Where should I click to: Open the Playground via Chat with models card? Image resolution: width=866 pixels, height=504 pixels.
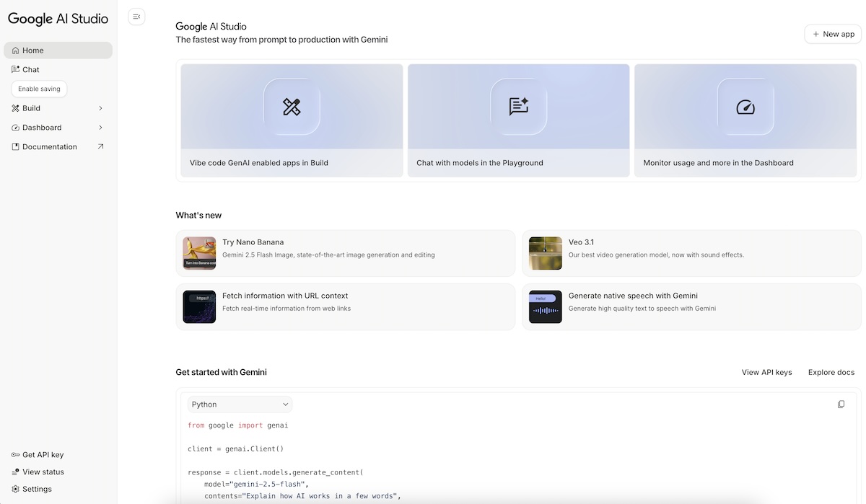pyautogui.click(x=518, y=120)
